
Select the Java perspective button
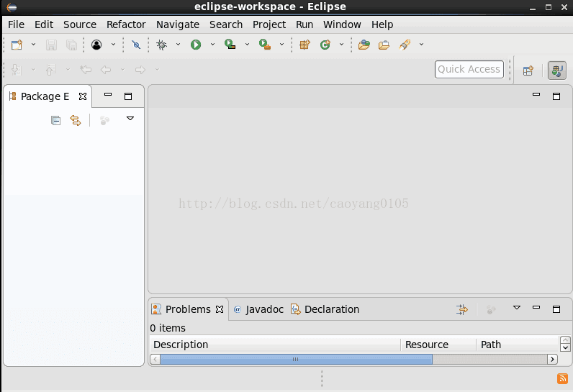[x=557, y=70]
